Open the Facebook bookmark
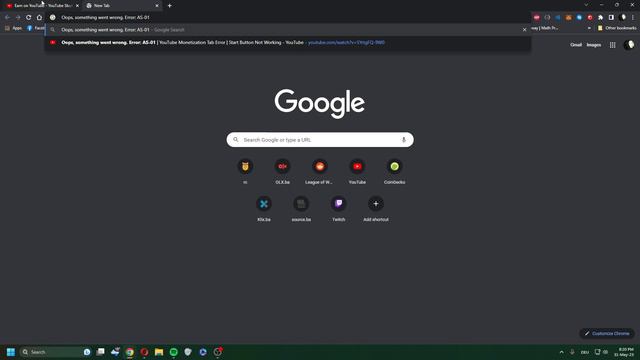The image size is (640, 360). [x=36, y=28]
